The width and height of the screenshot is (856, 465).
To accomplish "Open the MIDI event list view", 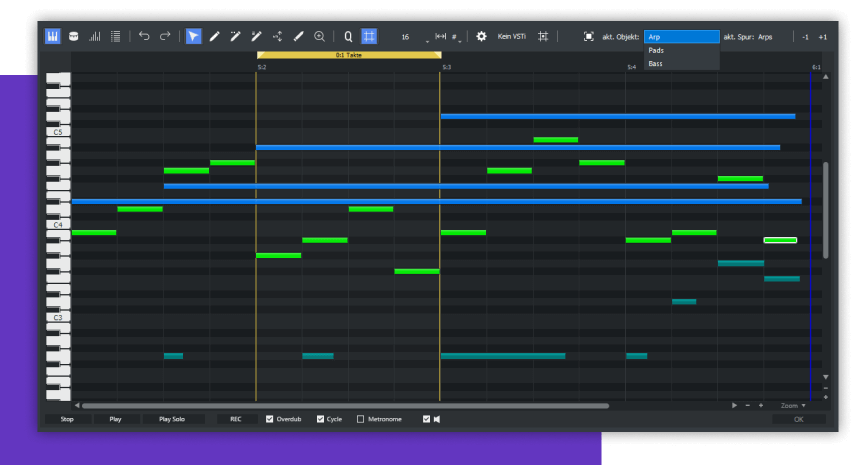I will click(x=115, y=36).
